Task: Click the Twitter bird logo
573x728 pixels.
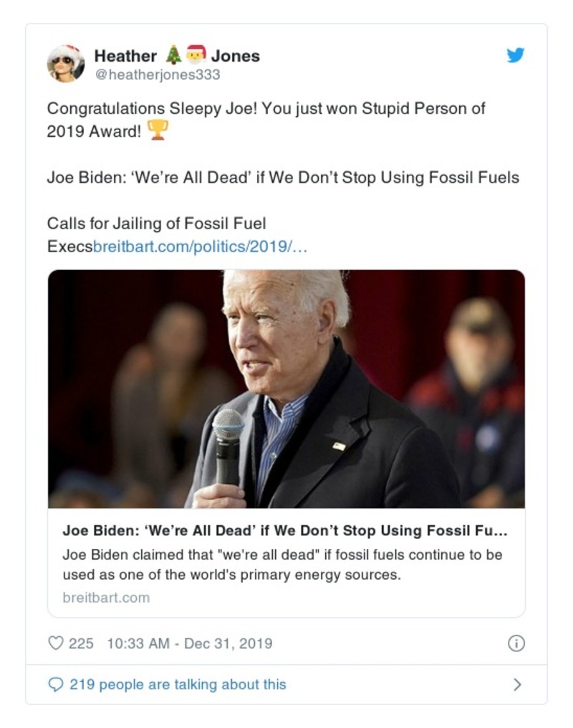Action: click(x=516, y=55)
